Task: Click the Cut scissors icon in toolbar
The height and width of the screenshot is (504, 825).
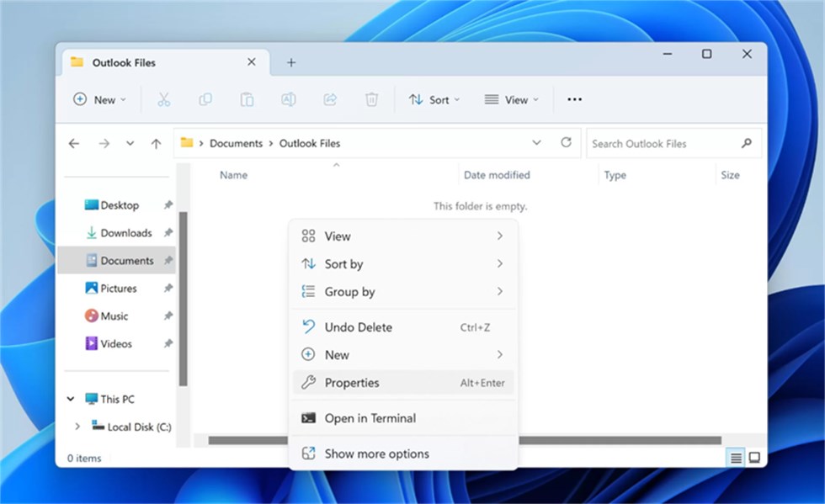Action: point(163,99)
